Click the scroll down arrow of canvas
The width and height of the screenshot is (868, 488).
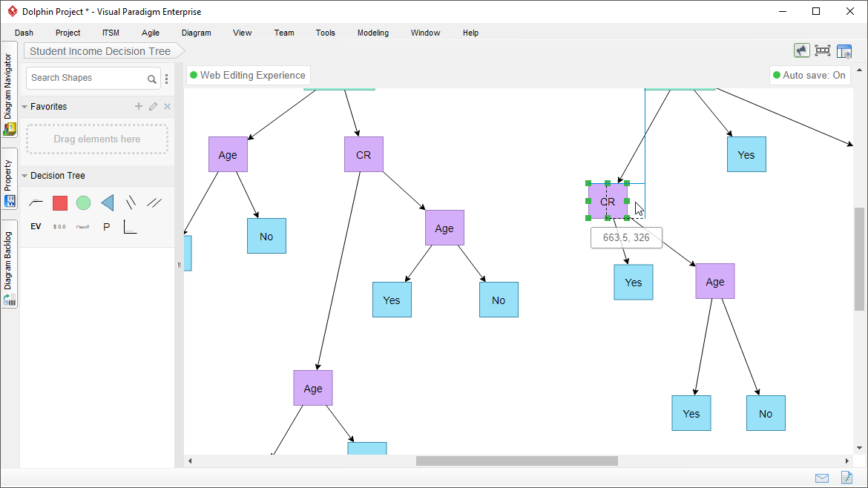859,448
